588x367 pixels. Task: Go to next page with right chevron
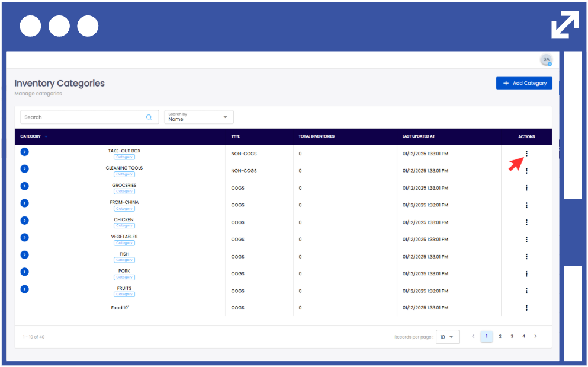[536, 336]
